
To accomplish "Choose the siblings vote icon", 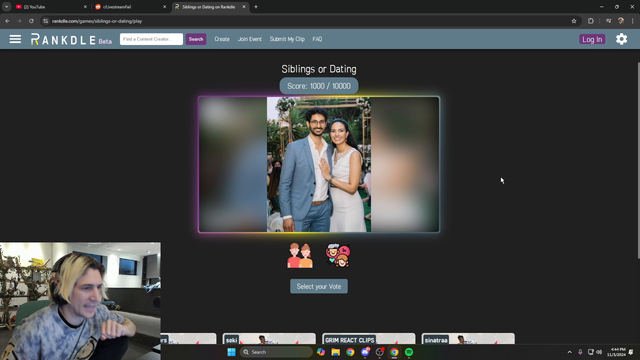I will pos(300,256).
